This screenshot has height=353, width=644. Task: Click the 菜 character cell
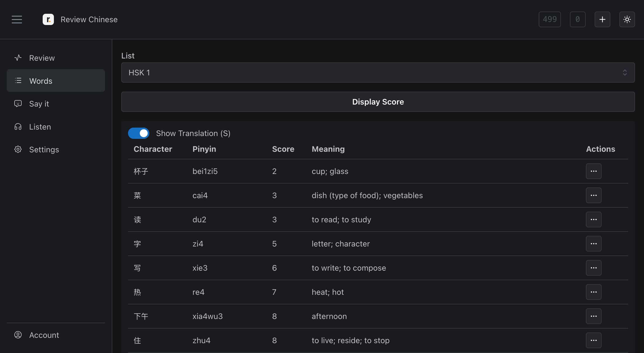(137, 195)
